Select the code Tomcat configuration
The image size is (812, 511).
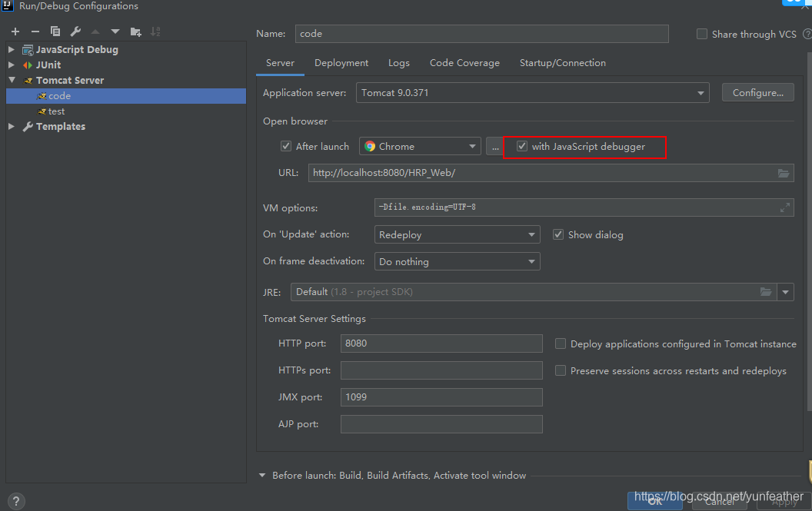click(x=126, y=96)
